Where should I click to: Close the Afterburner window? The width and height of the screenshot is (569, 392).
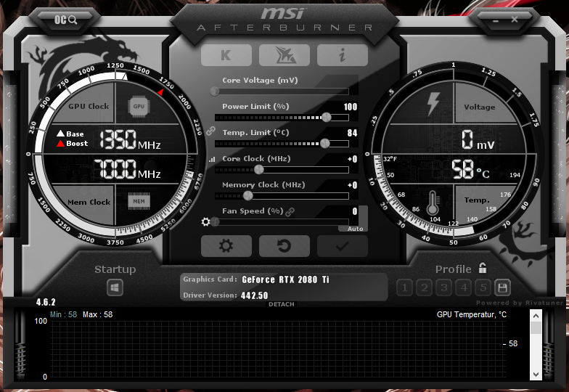coord(515,20)
